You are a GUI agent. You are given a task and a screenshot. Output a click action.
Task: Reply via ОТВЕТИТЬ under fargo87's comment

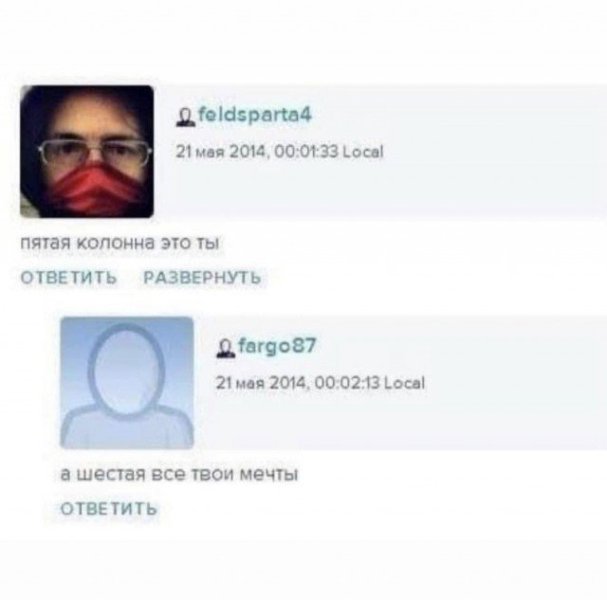pos(109,508)
